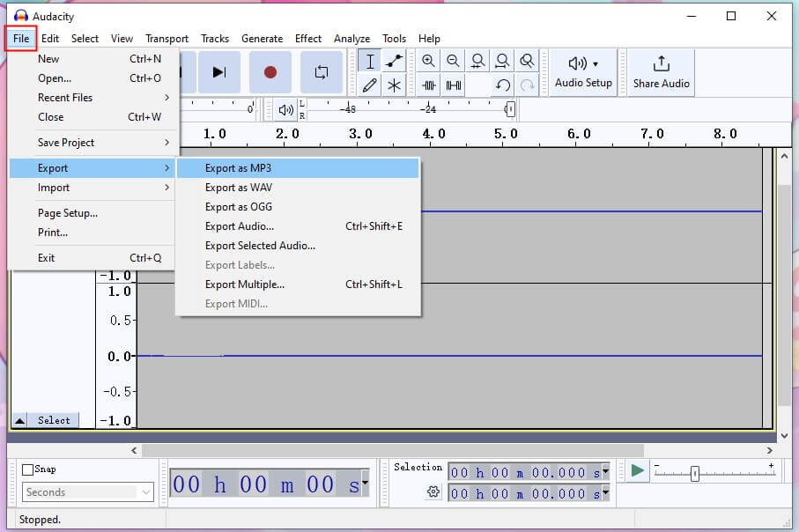Select Export as MP3
This screenshot has height=532, width=799.
298,167
